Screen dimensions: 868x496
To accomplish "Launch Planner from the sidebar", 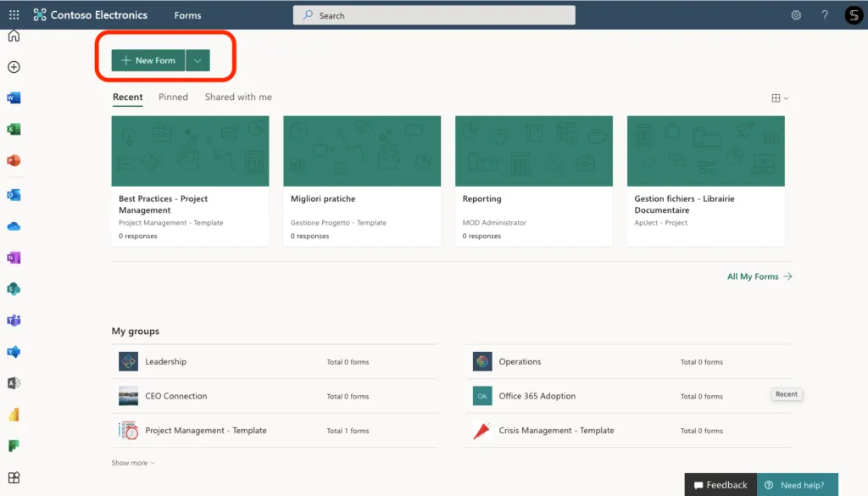I will pos(14,446).
